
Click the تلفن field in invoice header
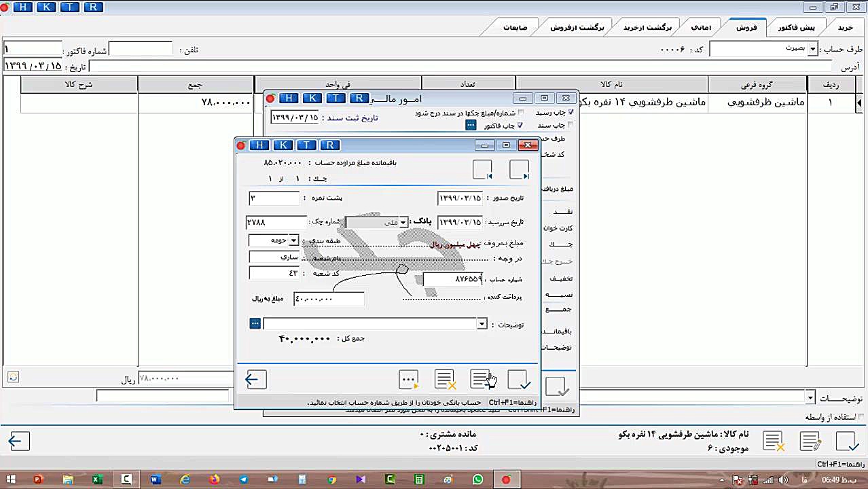pos(141,50)
